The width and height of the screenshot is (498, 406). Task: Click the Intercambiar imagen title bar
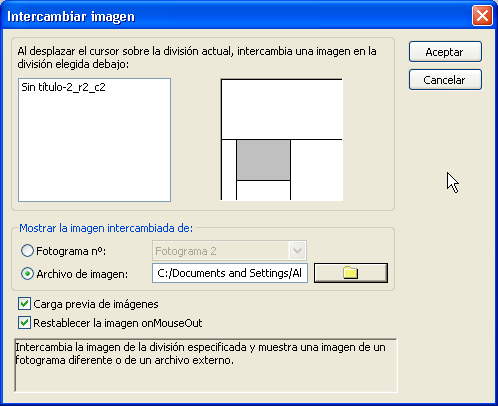point(233,16)
